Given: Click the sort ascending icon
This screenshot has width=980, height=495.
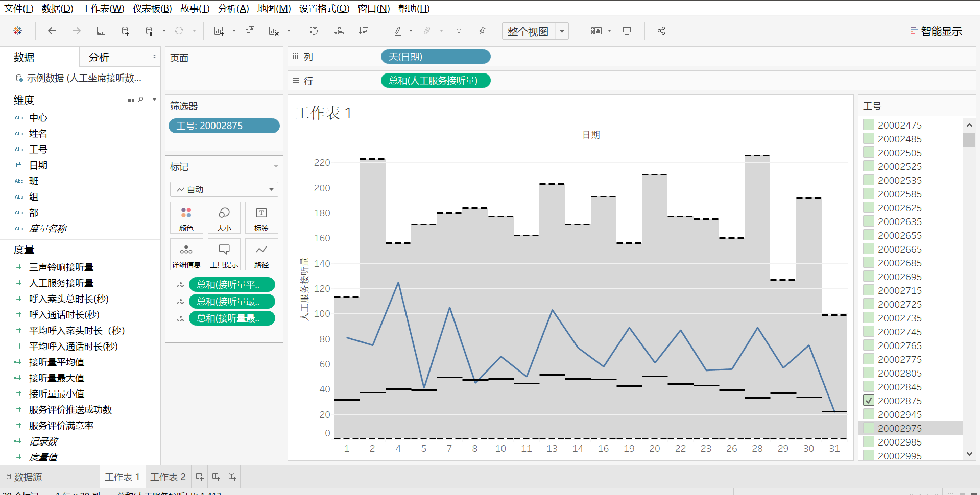Looking at the screenshot, I should 339,31.
